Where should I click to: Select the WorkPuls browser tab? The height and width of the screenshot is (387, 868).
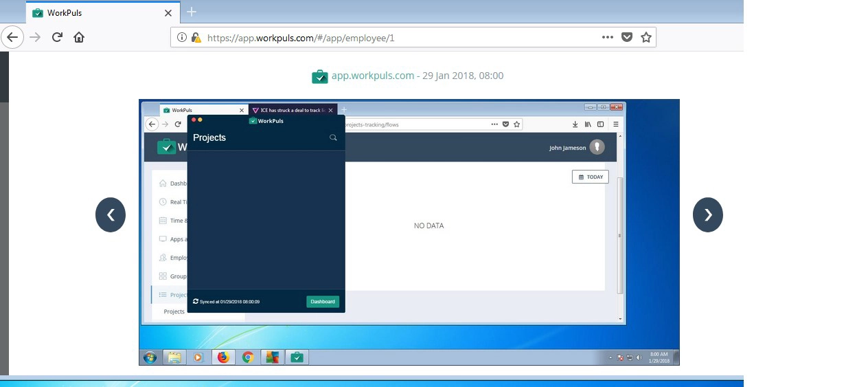(x=102, y=12)
